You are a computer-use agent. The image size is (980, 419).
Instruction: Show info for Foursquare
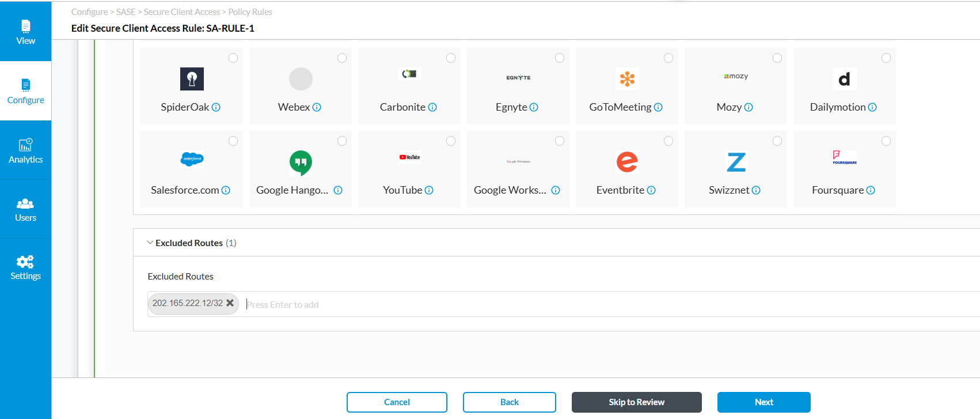tap(871, 190)
